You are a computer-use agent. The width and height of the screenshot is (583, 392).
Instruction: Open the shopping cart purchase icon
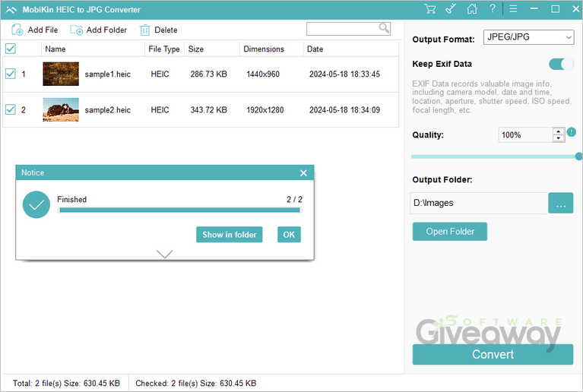(x=430, y=9)
